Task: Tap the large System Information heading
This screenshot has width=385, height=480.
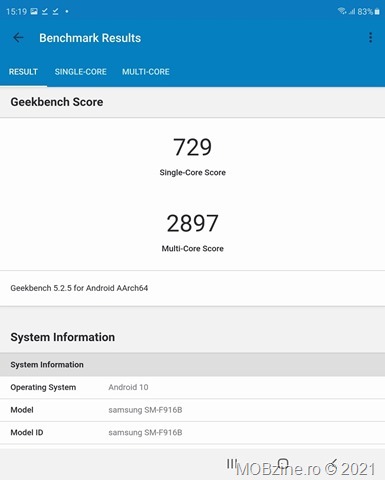Action: point(63,337)
